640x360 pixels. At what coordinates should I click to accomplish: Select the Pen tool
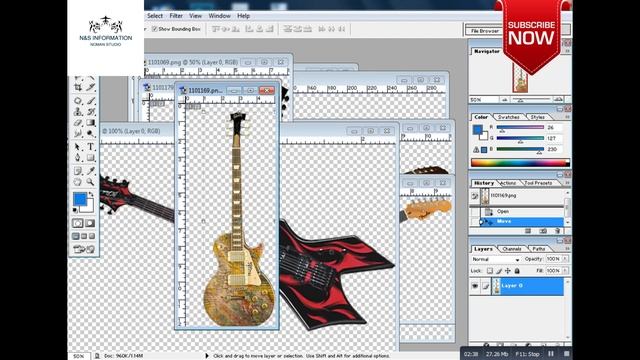click(x=78, y=158)
